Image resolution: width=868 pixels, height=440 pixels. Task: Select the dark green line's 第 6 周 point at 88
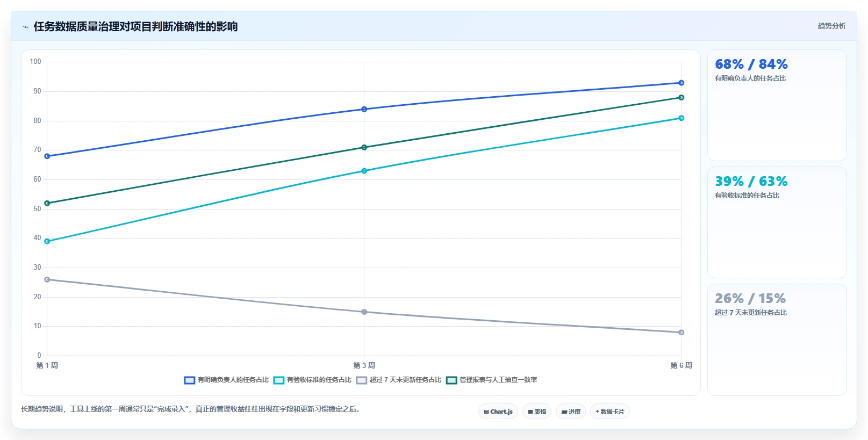coord(681,97)
